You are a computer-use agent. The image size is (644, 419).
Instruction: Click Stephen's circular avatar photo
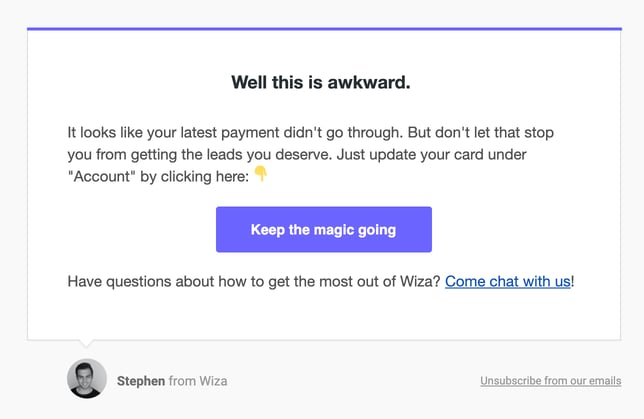point(87,379)
